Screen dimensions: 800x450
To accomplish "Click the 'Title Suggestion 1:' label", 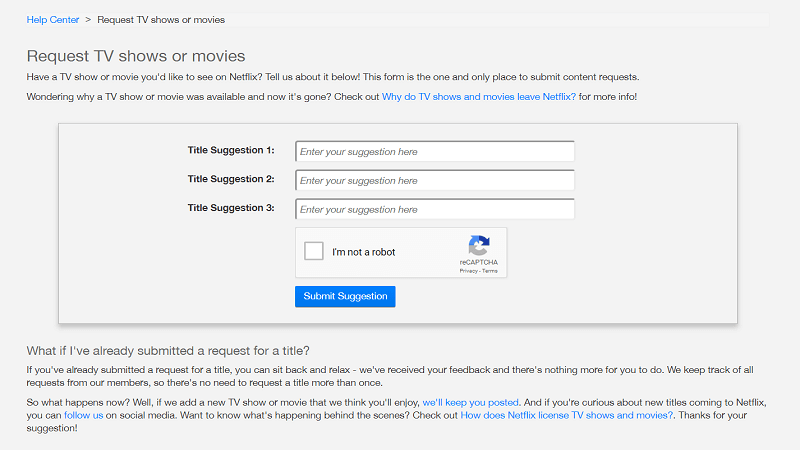I will coord(230,150).
